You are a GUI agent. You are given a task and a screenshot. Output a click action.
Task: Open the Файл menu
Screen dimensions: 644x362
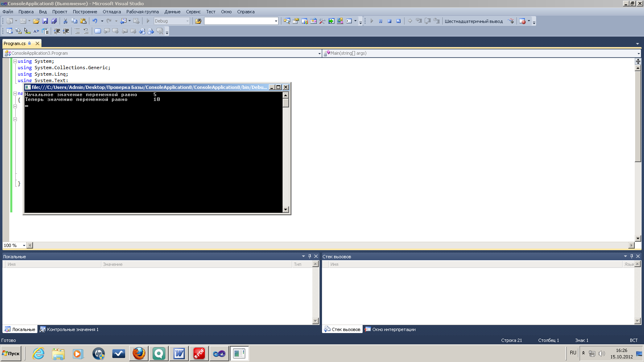[x=8, y=12]
